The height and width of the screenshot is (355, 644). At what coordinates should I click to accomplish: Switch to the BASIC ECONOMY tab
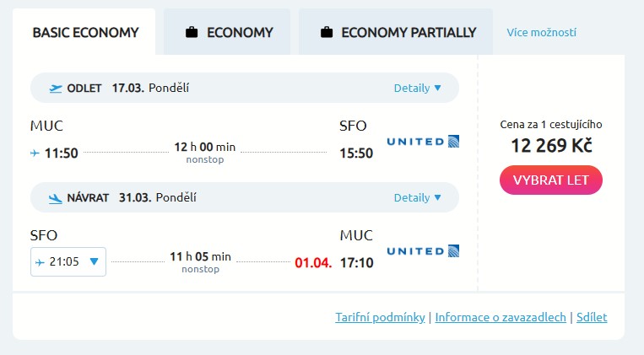pyautogui.click(x=84, y=33)
